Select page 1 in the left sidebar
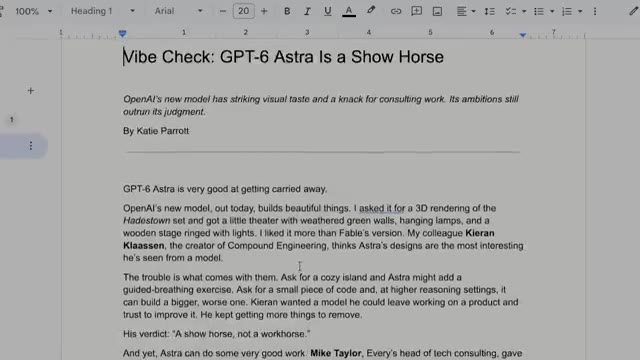640x360 pixels. click(x=11, y=120)
